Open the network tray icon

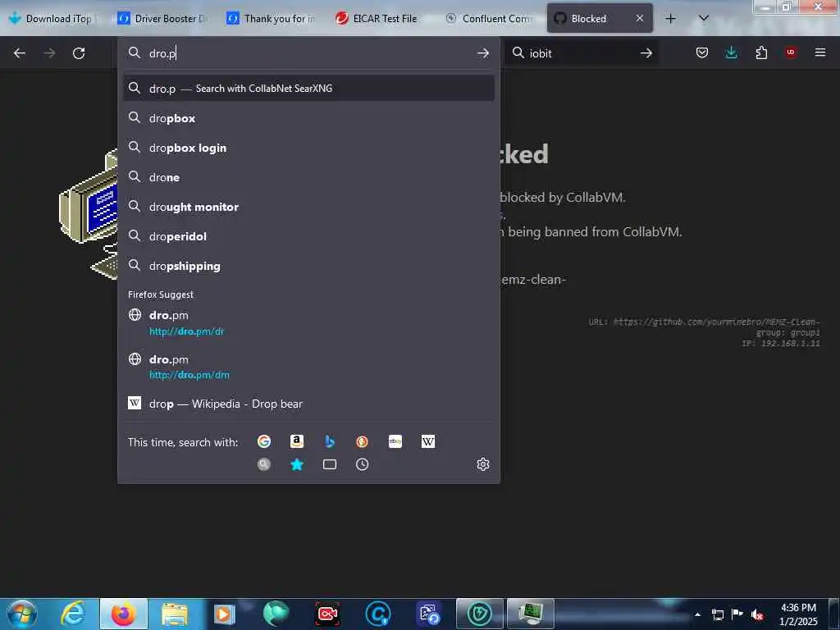(x=717, y=614)
